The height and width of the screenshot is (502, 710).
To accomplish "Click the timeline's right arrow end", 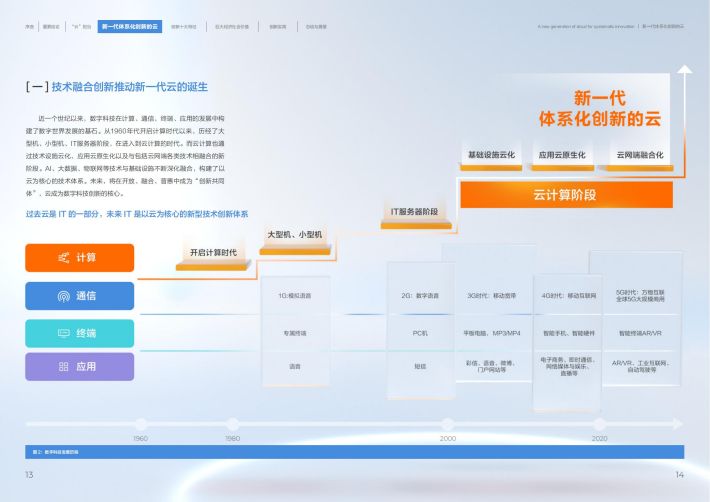I will click(x=678, y=424).
